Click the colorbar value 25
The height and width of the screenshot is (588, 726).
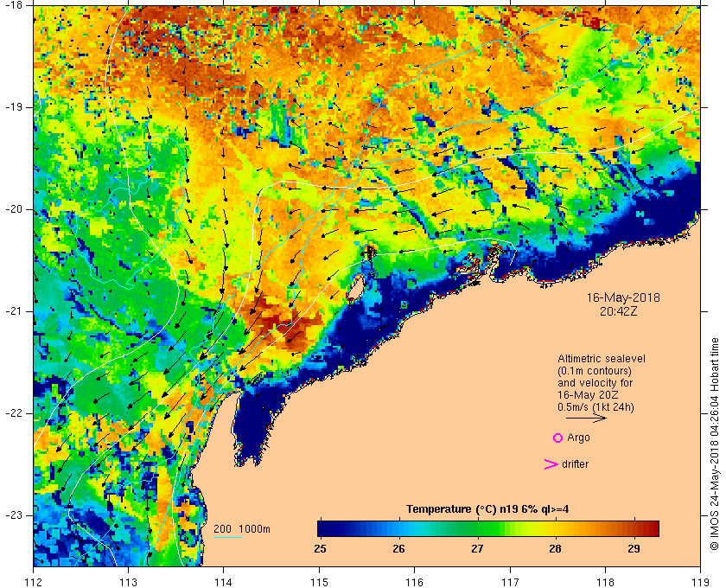point(320,549)
